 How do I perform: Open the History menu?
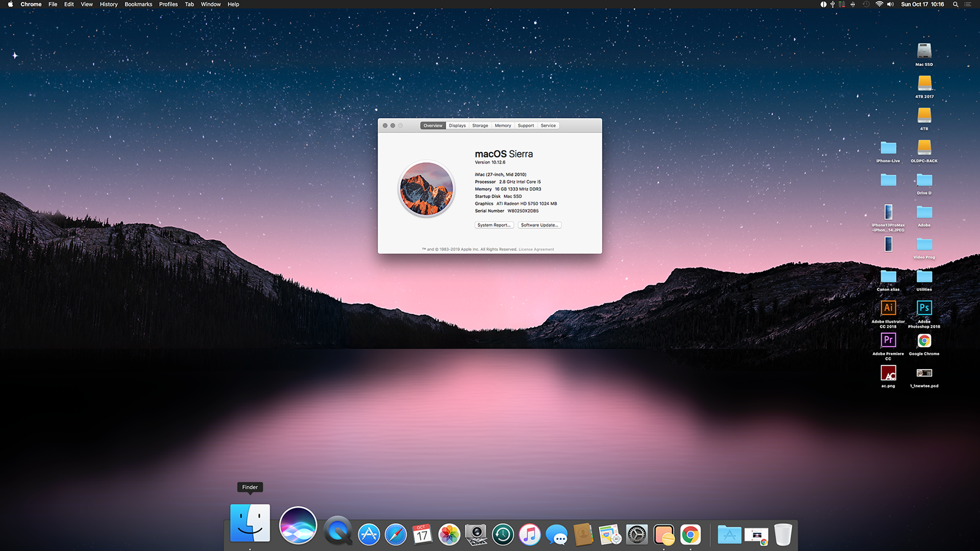[x=108, y=4]
